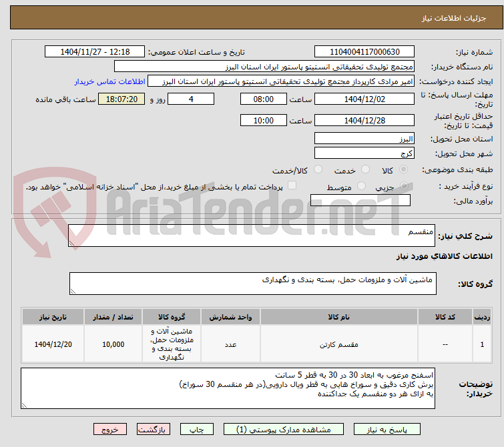504x447 pixels.
Task: Click the چاپ print button
Action: click(197, 430)
